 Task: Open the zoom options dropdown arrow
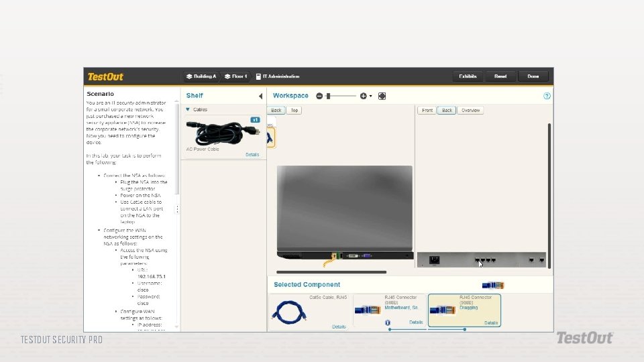[x=370, y=96]
